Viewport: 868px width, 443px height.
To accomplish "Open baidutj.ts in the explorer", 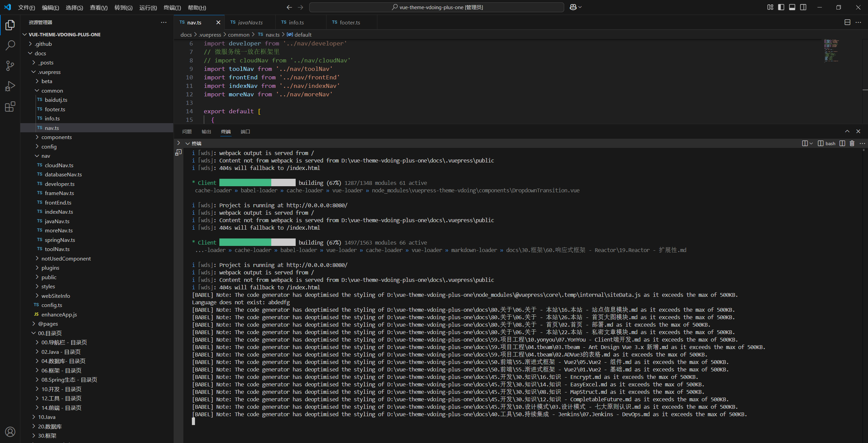I will 56,100.
